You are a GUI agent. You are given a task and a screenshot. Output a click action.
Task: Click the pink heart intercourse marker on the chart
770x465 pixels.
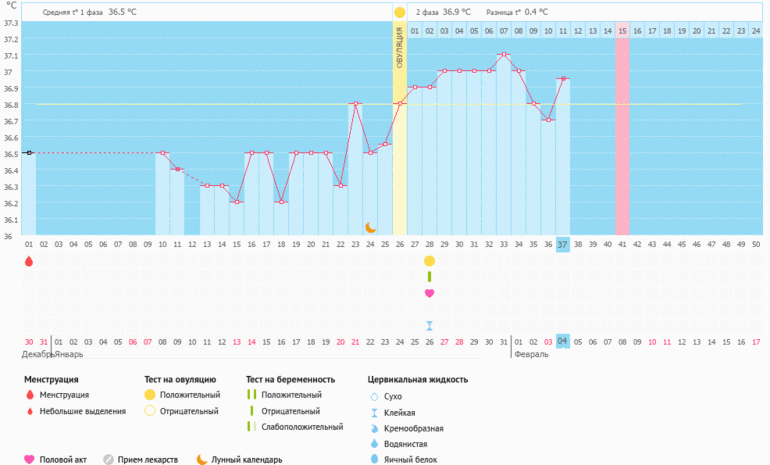coord(429,293)
